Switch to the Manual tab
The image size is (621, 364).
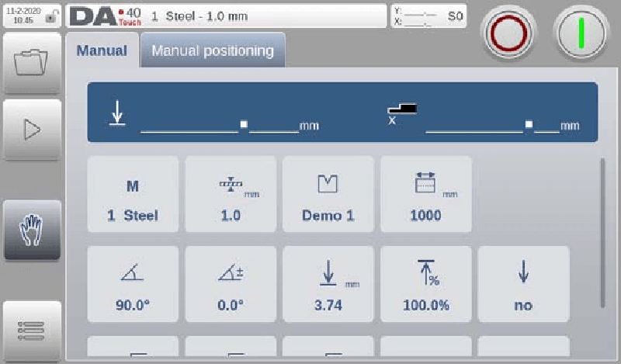(102, 51)
